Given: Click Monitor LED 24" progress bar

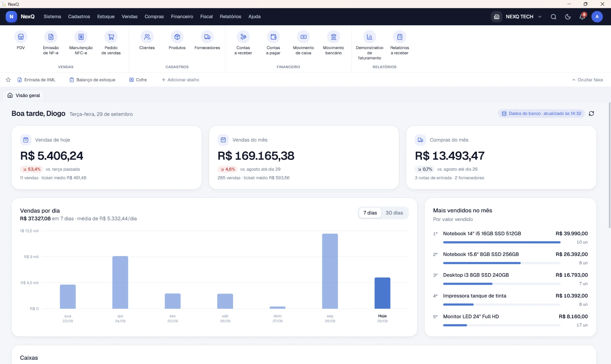Looking at the screenshot, I should click(502, 325).
